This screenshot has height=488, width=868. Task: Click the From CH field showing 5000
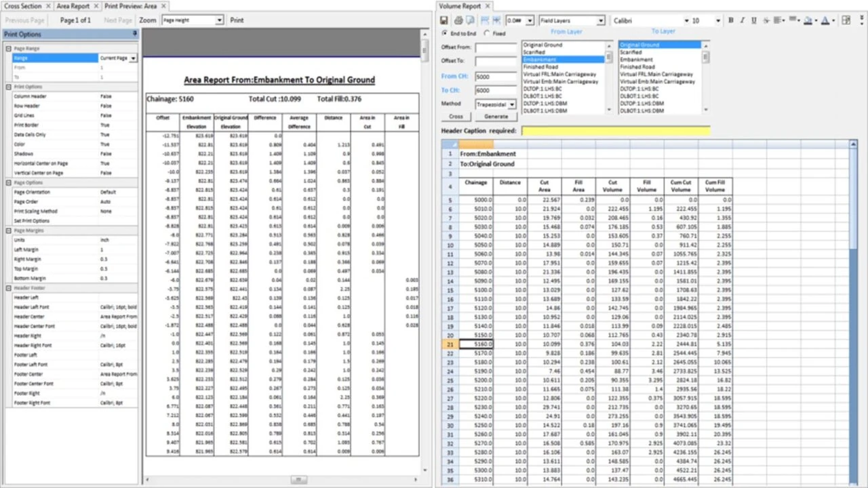point(496,77)
